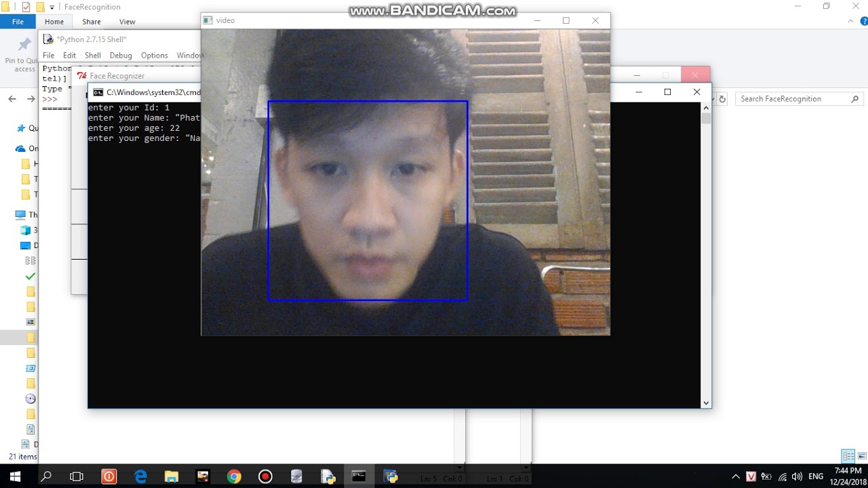The image size is (868, 488).
Task: Switch Explorer to Details view
Action: coord(848,456)
